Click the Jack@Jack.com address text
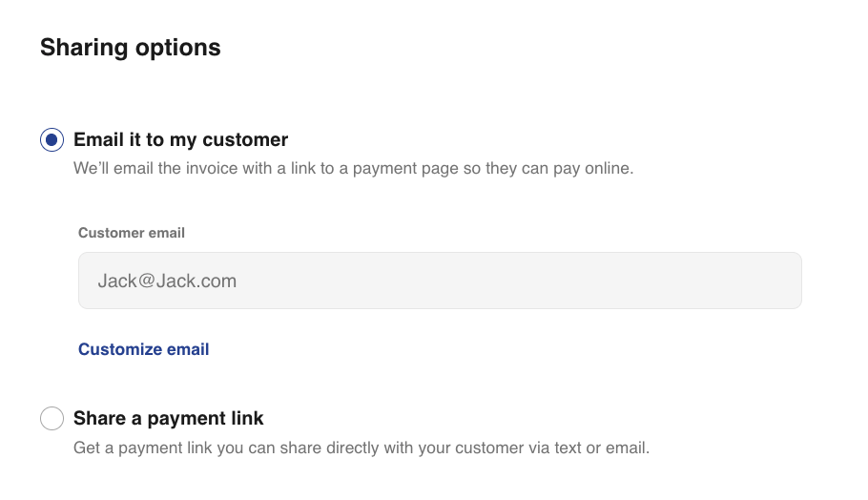Image resolution: width=868 pixels, height=500 pixels. tap(167, 281)
